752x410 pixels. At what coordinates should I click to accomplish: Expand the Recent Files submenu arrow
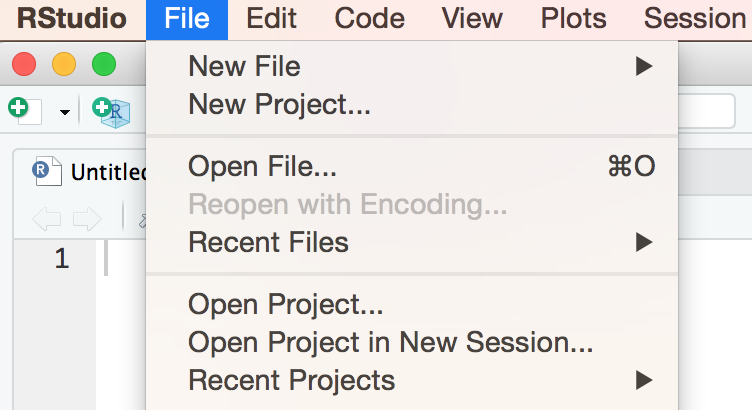(644, 242)
